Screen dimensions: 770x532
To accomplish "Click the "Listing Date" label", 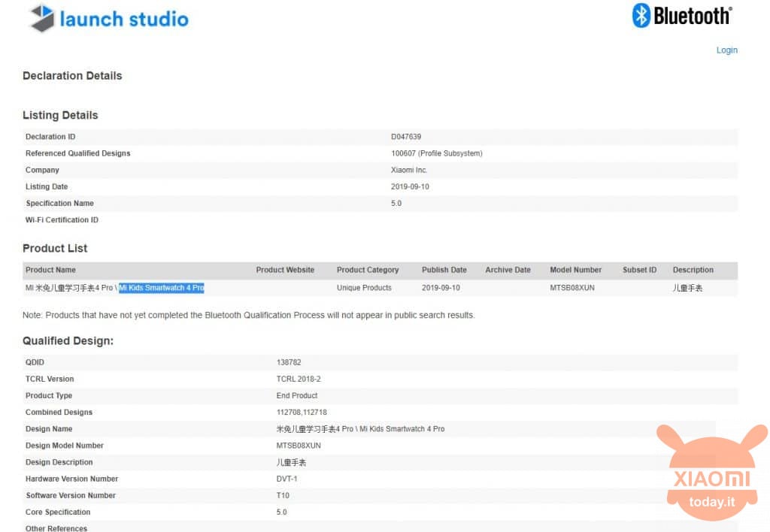I will 47,186.
